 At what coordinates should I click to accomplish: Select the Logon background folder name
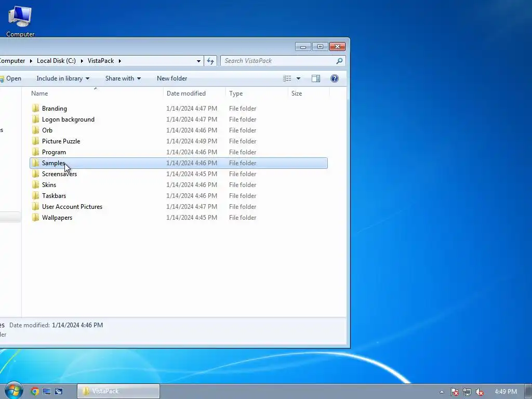tap(68, 119)
